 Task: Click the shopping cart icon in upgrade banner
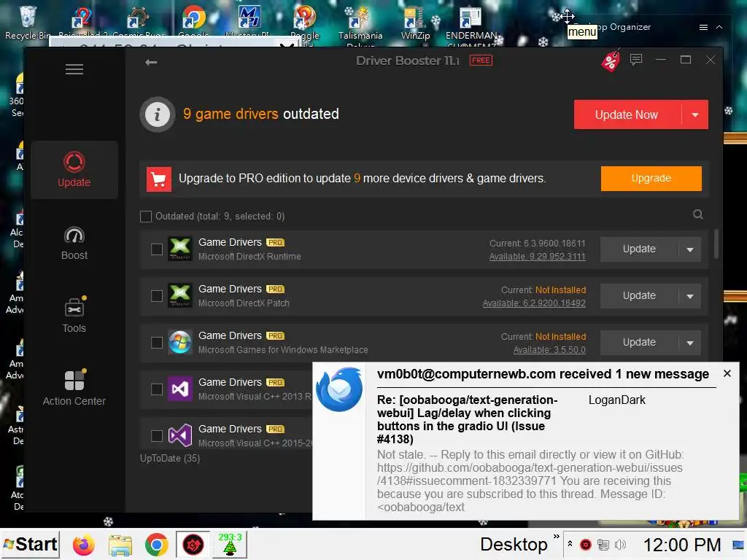[158, 179]
